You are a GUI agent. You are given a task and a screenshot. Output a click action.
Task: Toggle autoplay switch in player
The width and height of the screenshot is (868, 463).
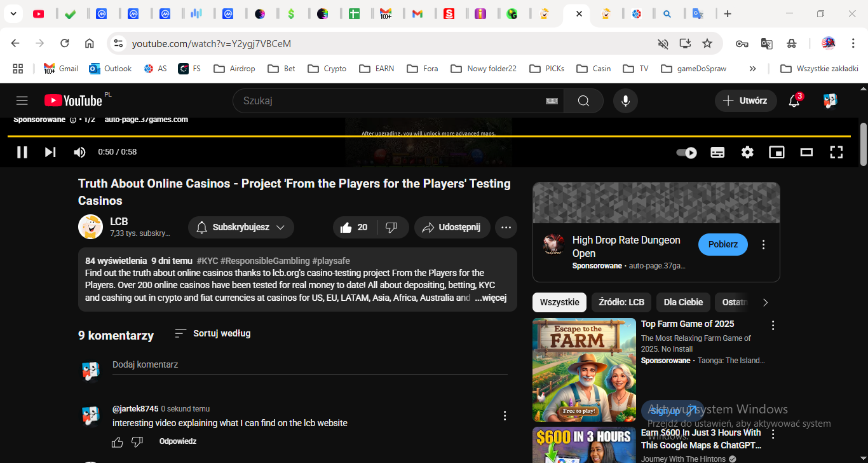pyautogui.click(x=686, y=153)
